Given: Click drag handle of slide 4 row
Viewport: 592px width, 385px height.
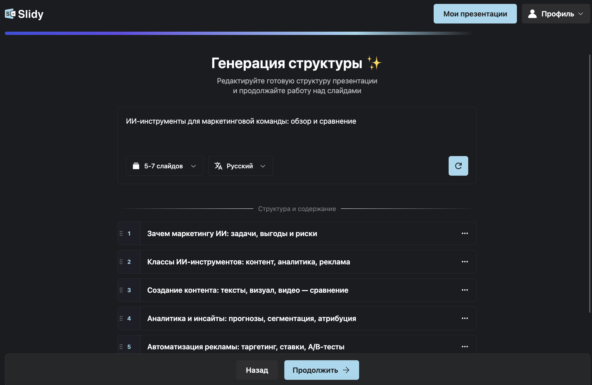Looking at the screenshot, I should [x=121, y=319].
